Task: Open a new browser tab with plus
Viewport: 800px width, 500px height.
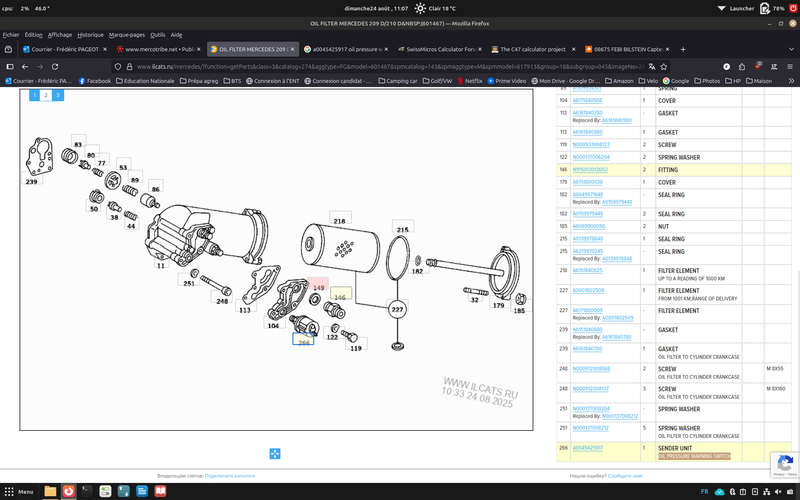Action: (x=683, y=49)
